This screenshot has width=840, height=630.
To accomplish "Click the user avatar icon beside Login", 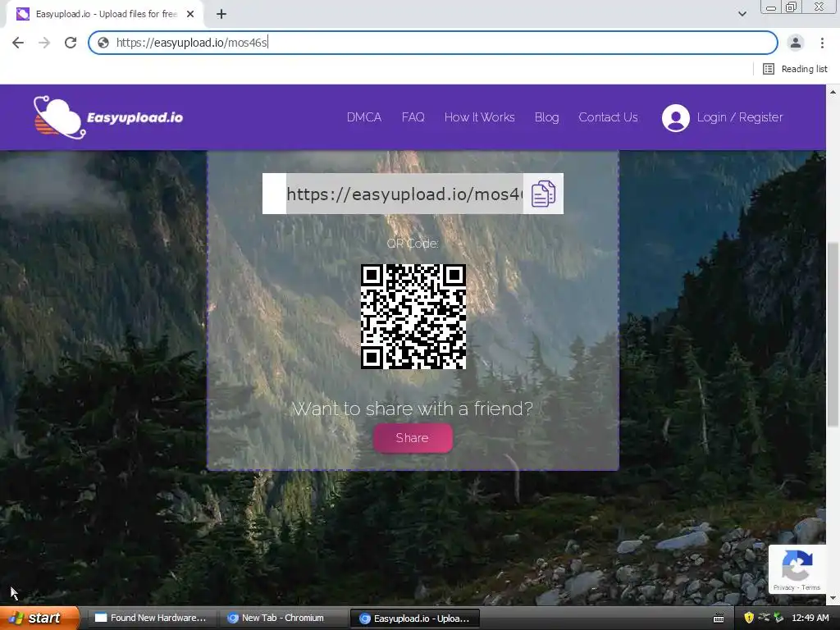I will [676, 117].
